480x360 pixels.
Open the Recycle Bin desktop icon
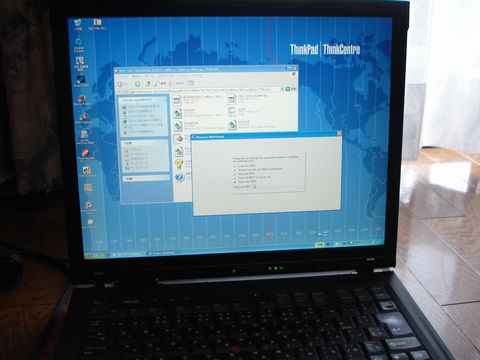click(78, 25)
